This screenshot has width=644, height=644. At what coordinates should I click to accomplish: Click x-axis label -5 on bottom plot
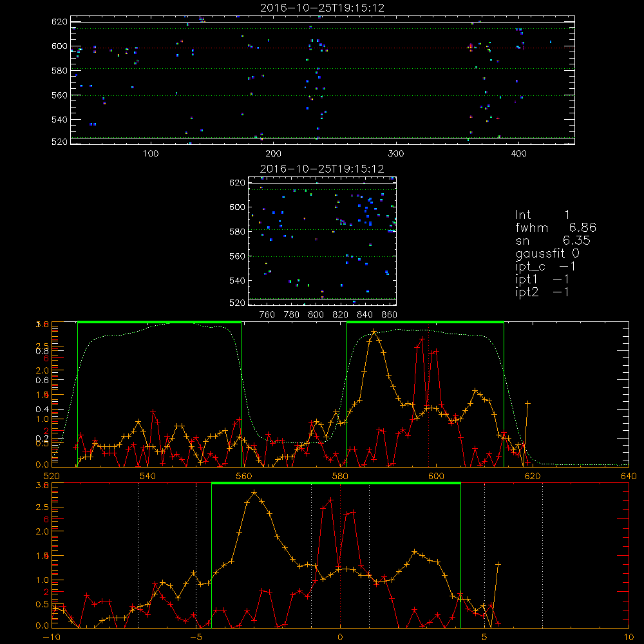[x=196, y=638]
